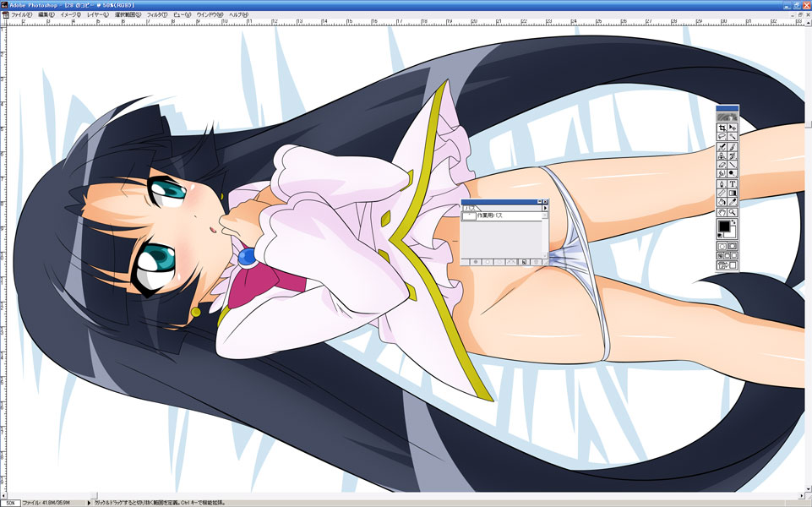Click the horizontal scrollbar thumb
Viewport: 812px width, 507px height.
click(94, 496)
